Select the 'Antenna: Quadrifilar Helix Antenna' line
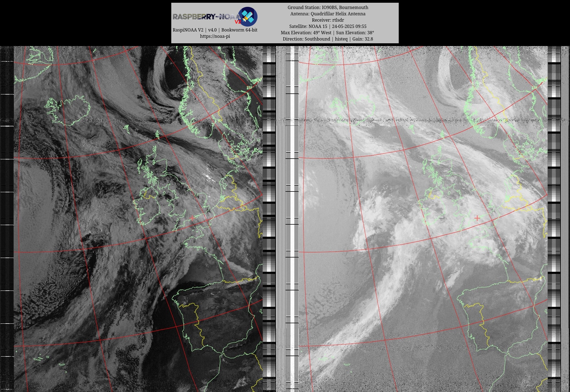Image resolution: width=570 pixels, height=392 pixels. 328,14
